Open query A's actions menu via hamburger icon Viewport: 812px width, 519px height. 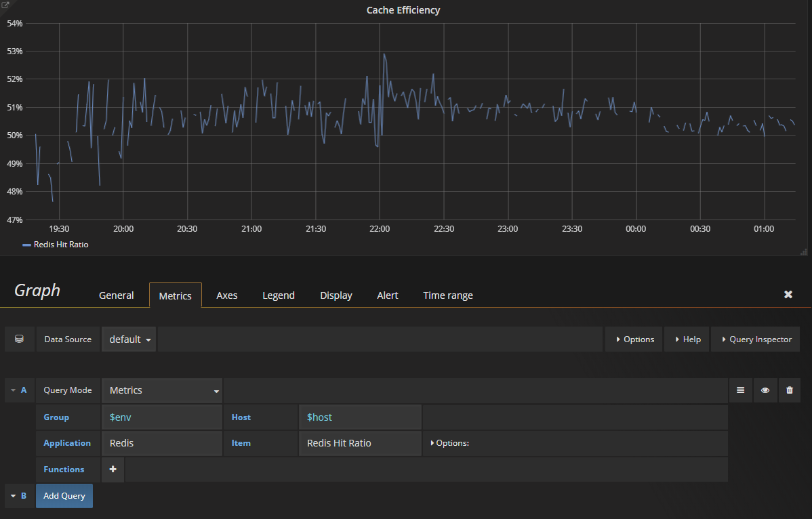[x=740, y=390]
